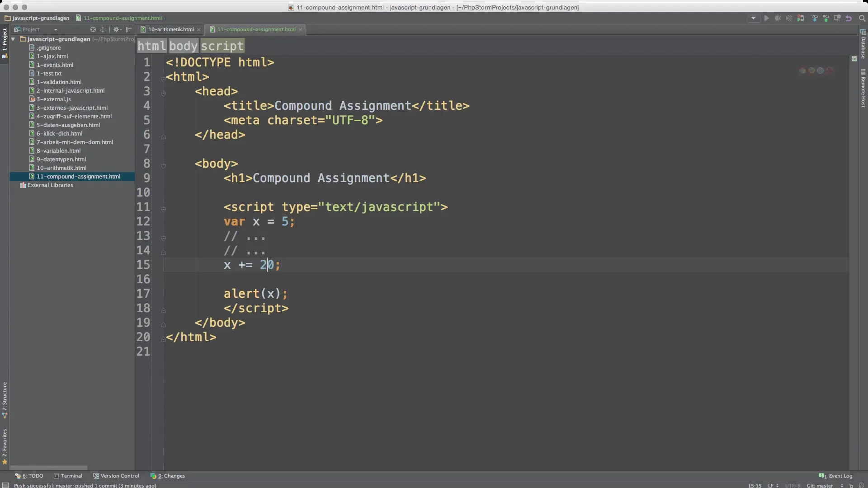The height and width of the screenshot is (488, 868).
Task: Toggle Z: Structure side tab
Action: pos(5,400)
